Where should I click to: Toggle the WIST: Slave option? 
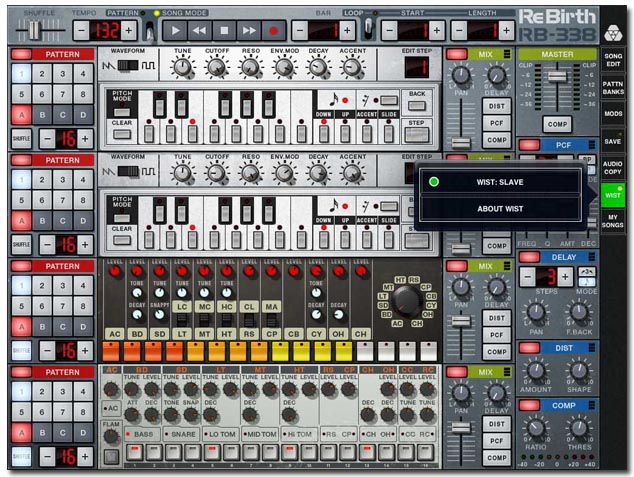point(500,182)
